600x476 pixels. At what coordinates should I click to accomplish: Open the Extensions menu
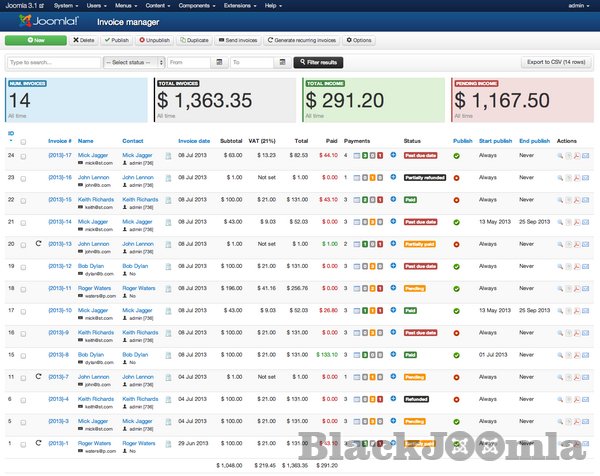point(241,5)
